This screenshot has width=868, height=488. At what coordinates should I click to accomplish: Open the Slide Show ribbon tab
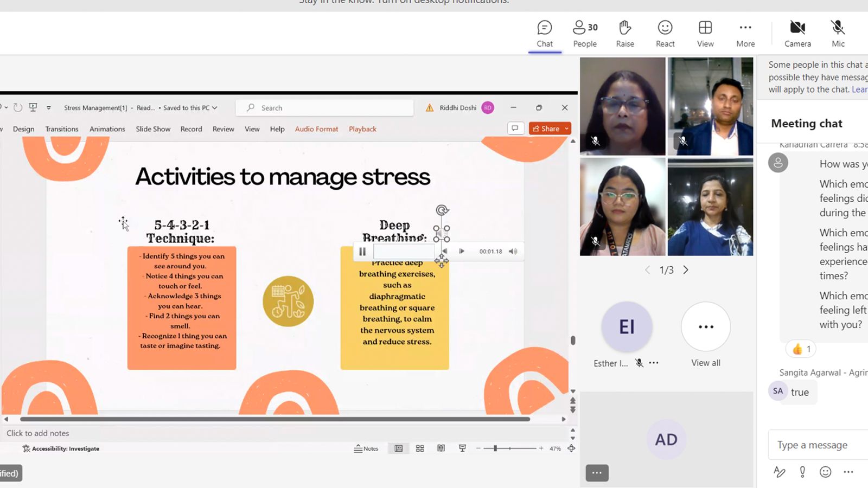tap(153, 129)
